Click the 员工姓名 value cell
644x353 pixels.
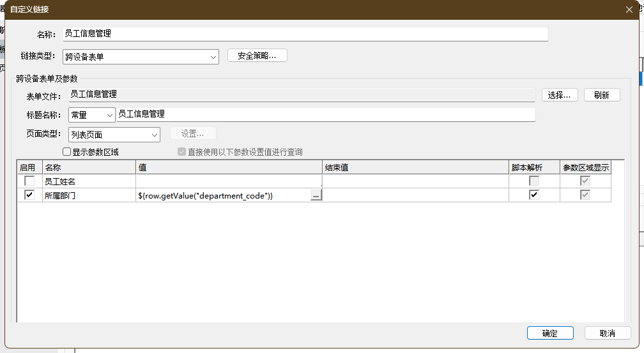coord(229,181)
